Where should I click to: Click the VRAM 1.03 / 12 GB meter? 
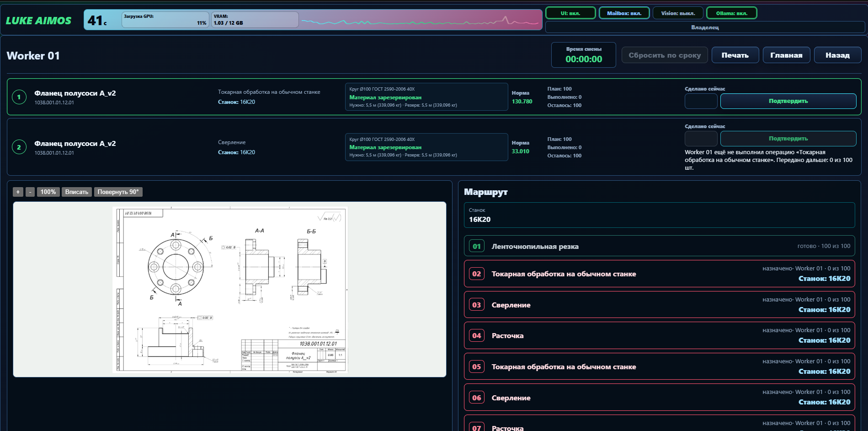255,20
